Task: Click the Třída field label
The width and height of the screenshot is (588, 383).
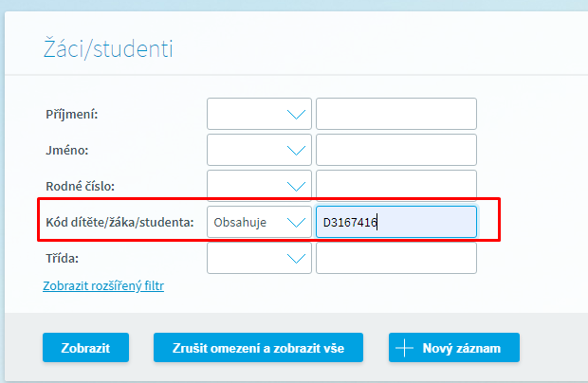Action: [62, 258]
